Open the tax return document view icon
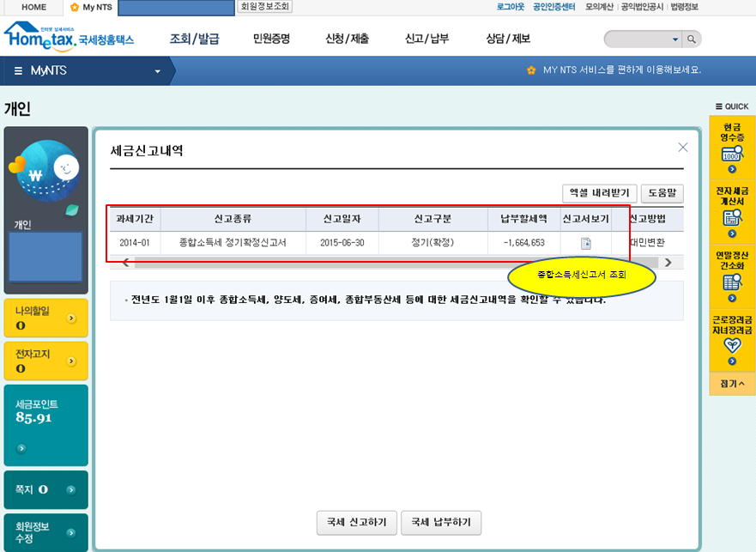Screen dimensions: 756x552 click(586, 243)
